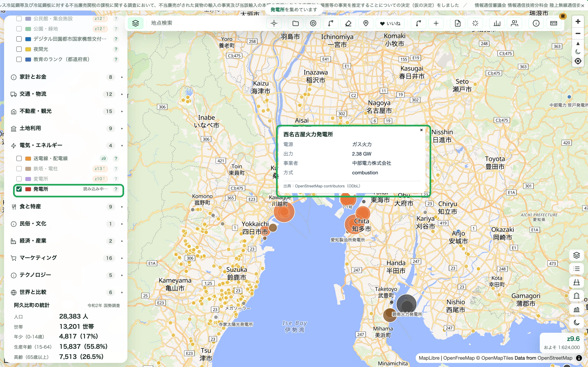Zoom in with the plus map control
The image size is (588, 367).
578,21
